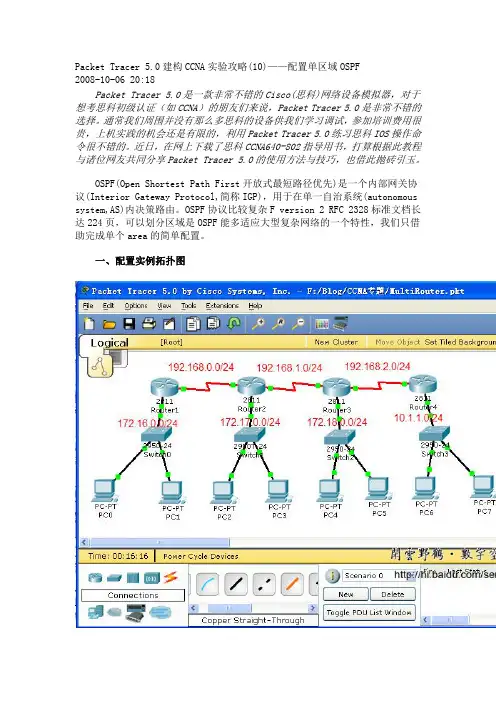Select End Devices category icon

pos(95,612)
